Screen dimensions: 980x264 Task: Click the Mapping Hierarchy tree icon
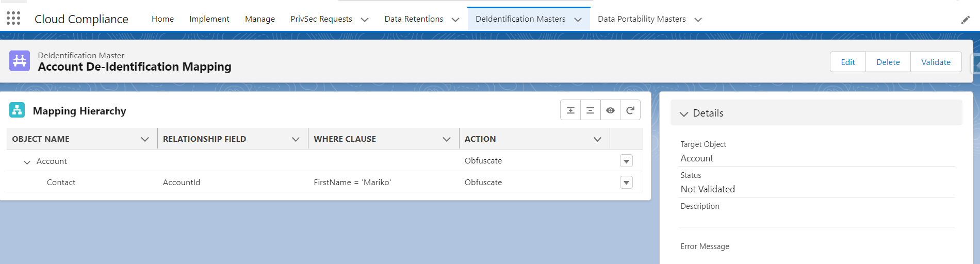coord(17,110)
